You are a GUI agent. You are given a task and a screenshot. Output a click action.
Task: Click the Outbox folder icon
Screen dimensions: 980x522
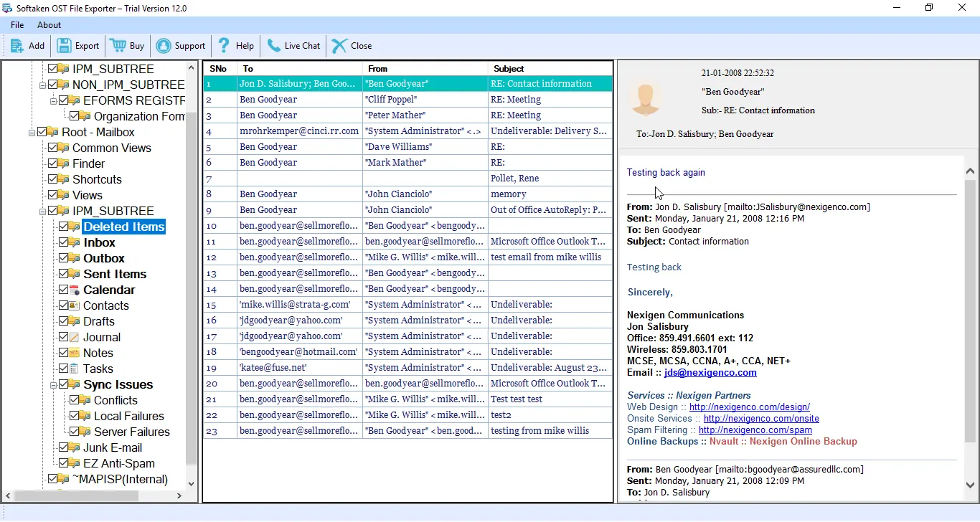[x=75, y=258]
